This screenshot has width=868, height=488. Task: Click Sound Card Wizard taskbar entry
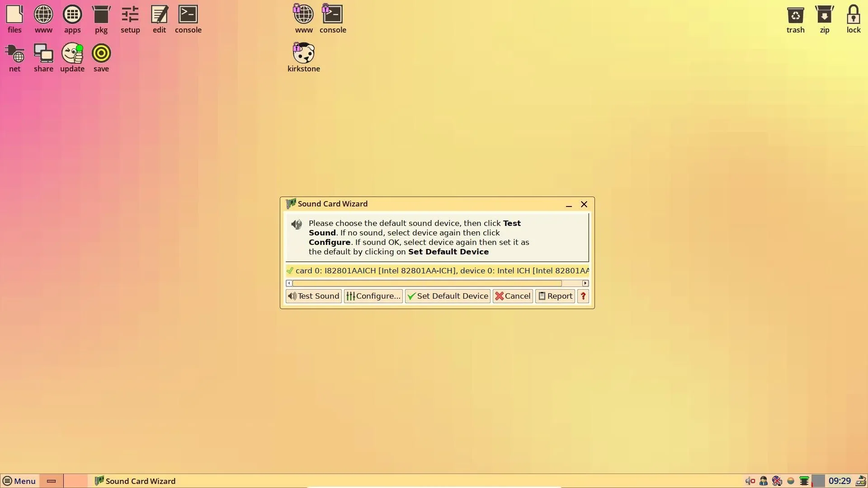point(135,481)
